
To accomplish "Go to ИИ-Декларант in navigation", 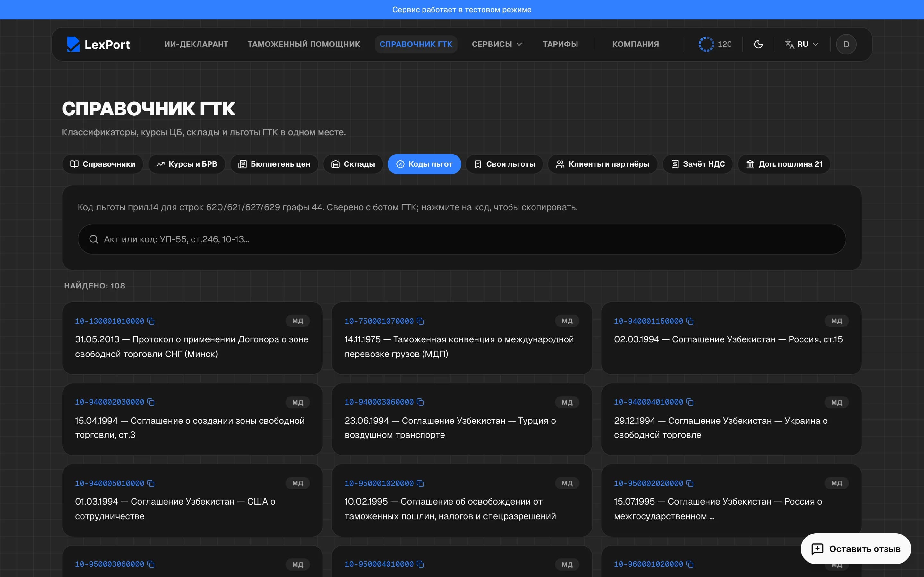I will point(196,44).
